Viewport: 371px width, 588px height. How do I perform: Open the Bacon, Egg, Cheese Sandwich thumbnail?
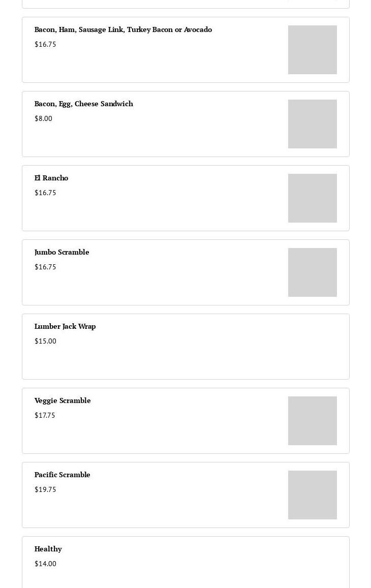coord(312,124)
